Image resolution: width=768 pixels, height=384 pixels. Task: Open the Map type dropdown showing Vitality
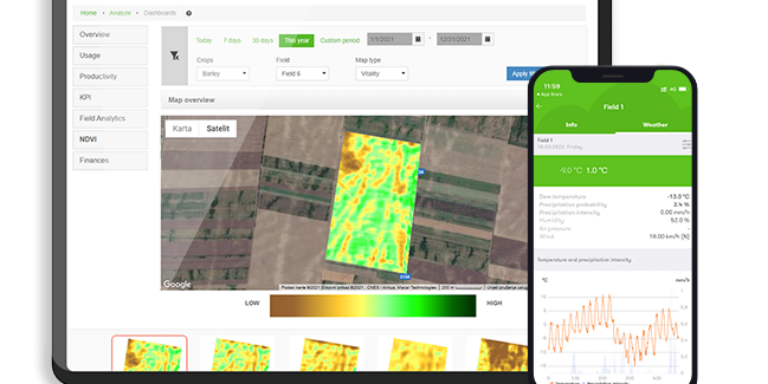pos(382,74)
